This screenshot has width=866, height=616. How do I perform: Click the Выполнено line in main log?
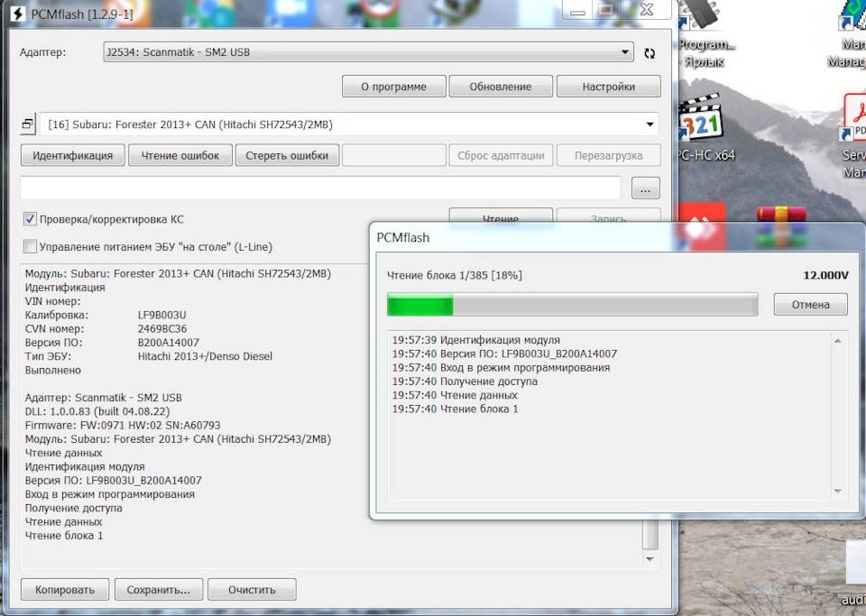click(x=53, y=371)
